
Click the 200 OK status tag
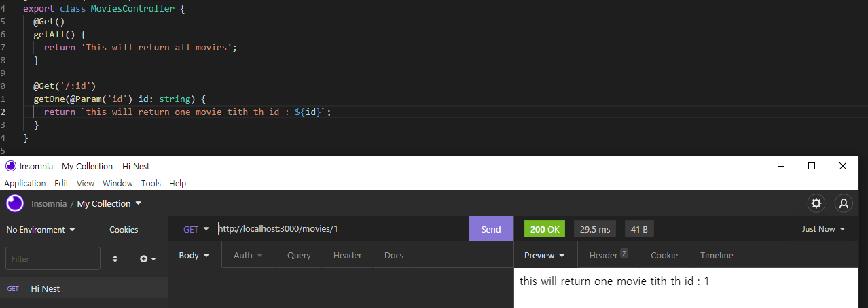[x=544, y=229]
